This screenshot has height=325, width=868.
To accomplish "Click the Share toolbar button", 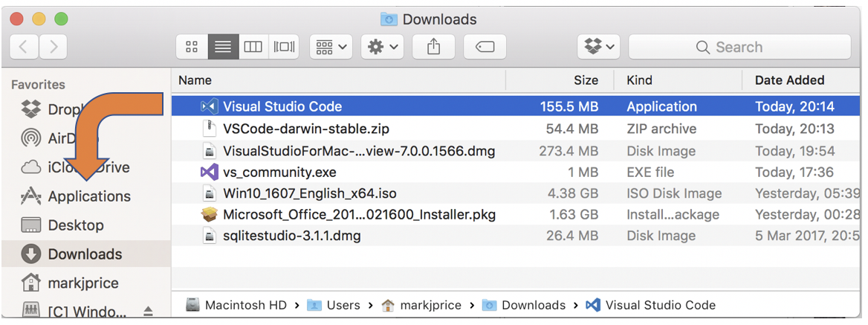I will click(x=433, y=47).
